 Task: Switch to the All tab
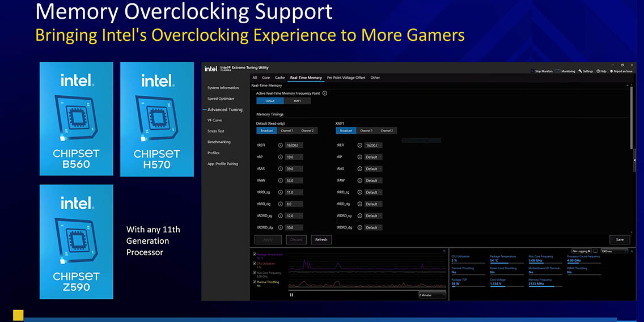[255, 78]
